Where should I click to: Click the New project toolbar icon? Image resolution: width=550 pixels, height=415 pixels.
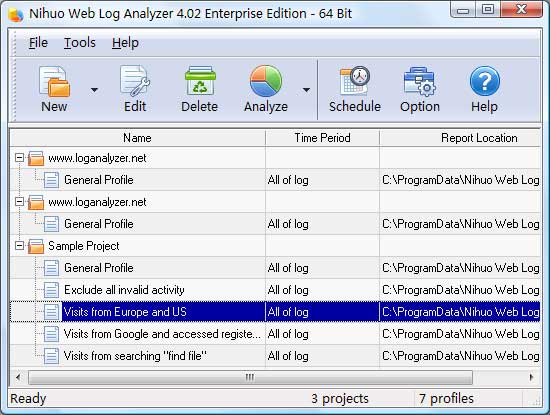click(x=54, y=81)
